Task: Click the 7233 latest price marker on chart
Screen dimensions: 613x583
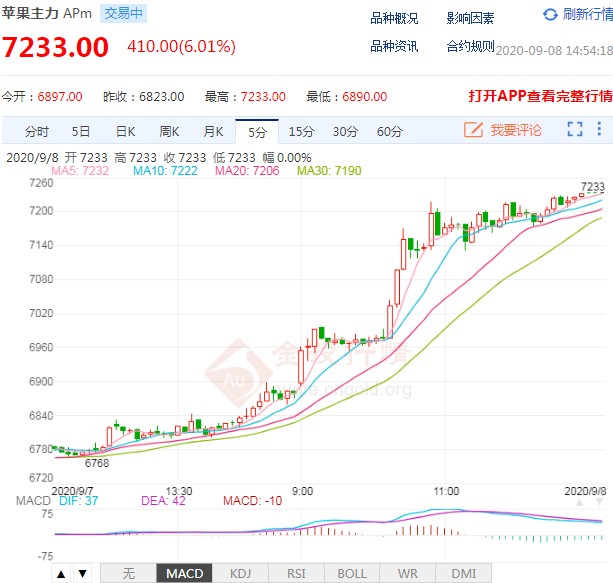Action: 593,187
